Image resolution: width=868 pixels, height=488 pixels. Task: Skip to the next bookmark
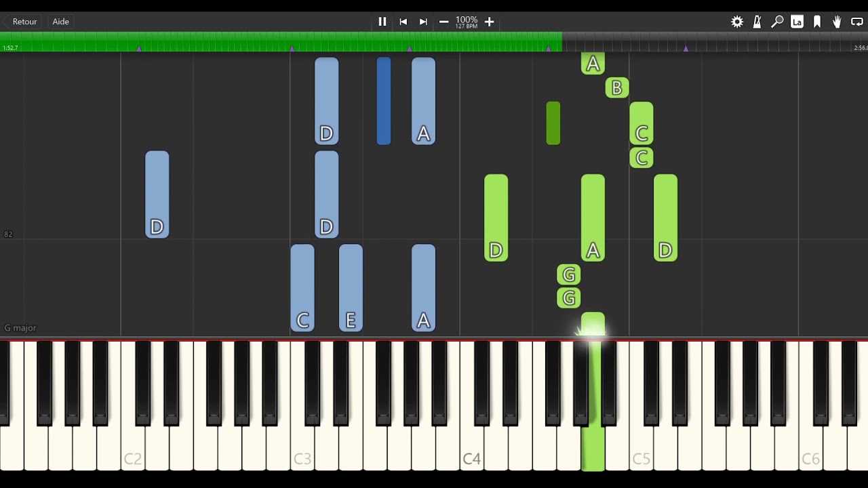(423, 22)
